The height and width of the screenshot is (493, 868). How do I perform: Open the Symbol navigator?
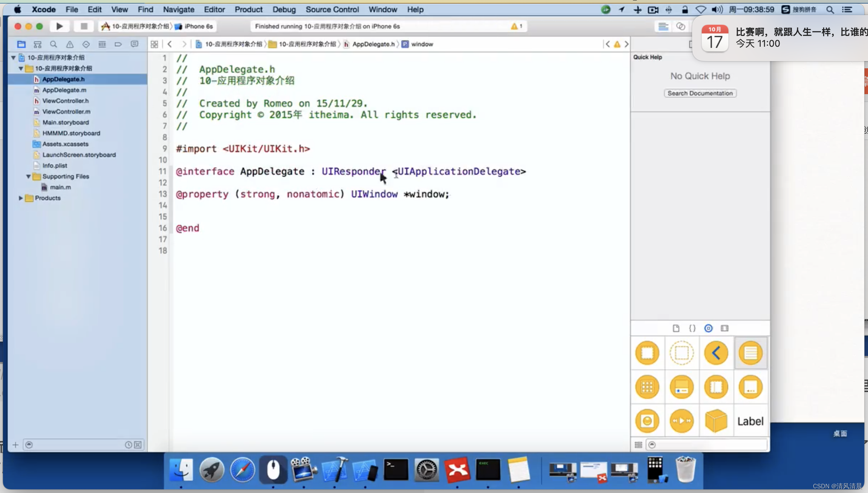(37, 44)
